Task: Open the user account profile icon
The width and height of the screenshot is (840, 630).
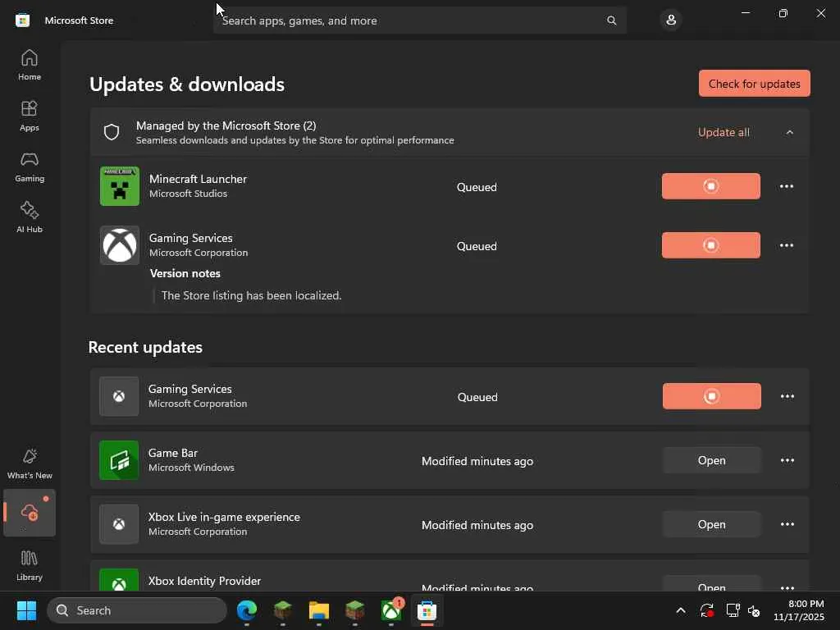Action: tap(671, 21)
